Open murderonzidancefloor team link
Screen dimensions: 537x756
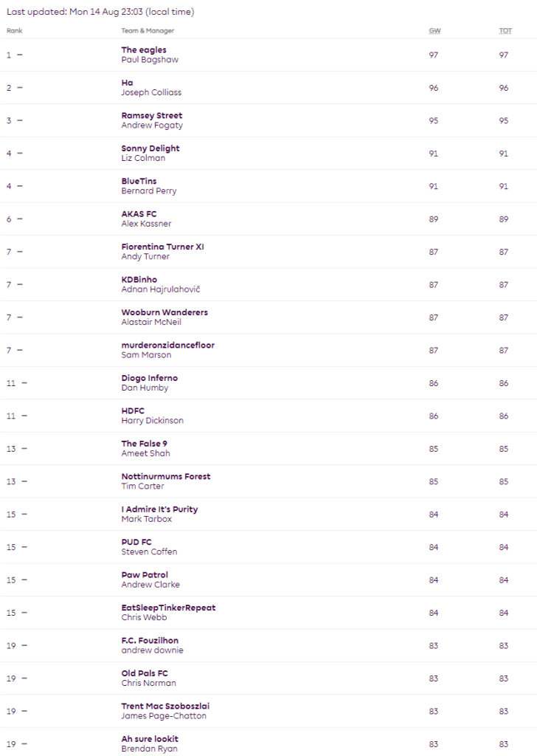point(168,345)
